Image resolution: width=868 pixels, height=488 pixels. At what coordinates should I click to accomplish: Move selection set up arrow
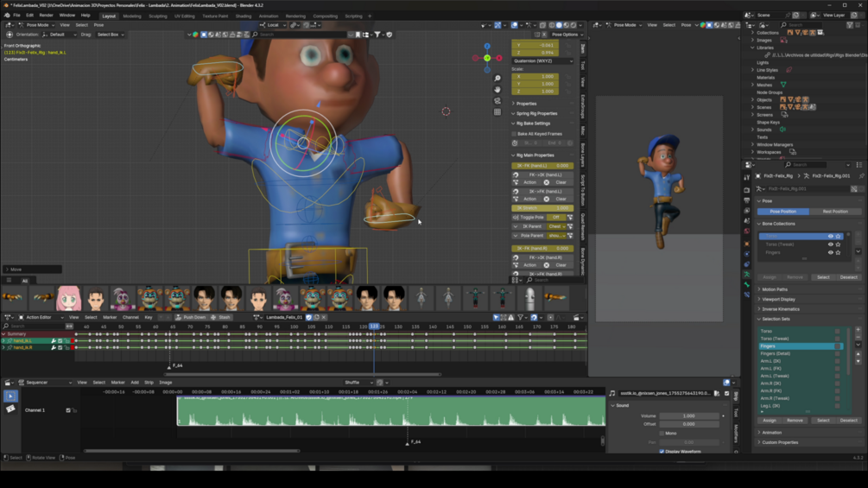pos(858,354)
